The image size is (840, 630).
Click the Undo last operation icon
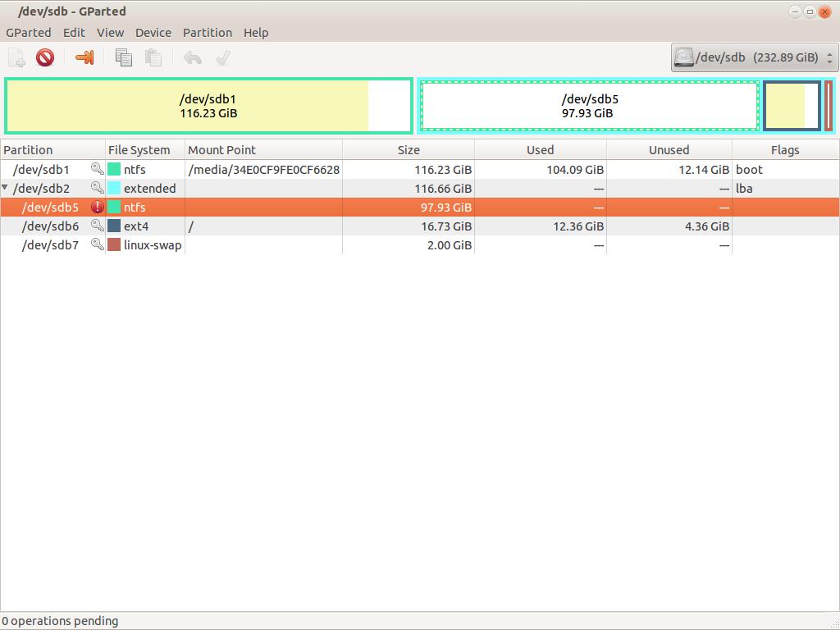[193, 57]
